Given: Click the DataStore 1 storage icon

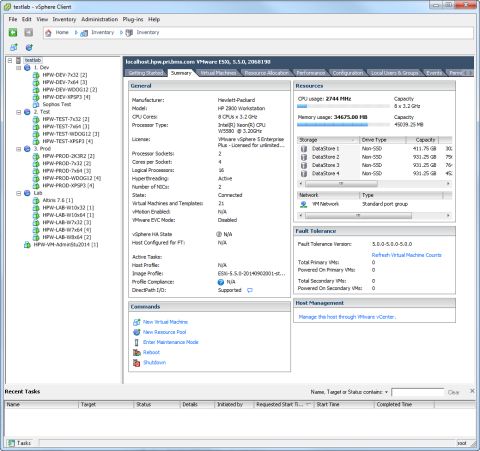Looking at the screenshot, I should pos(304,149).
